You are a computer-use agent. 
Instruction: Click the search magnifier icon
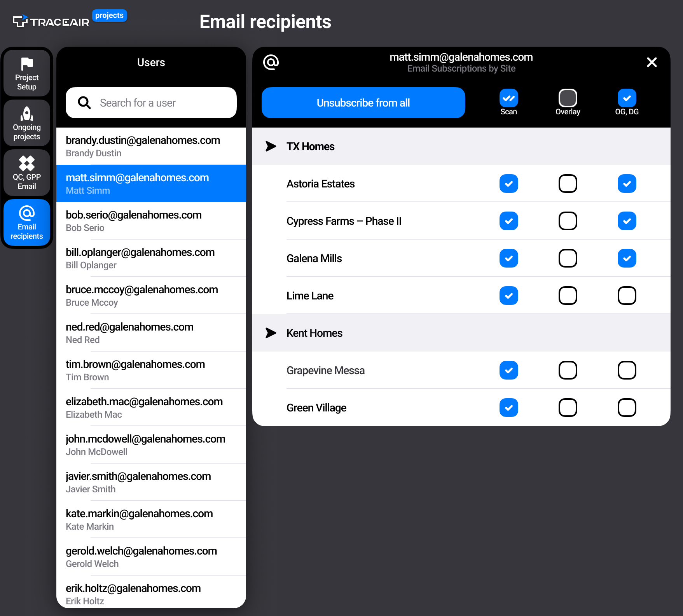click(x=84, y=103)
